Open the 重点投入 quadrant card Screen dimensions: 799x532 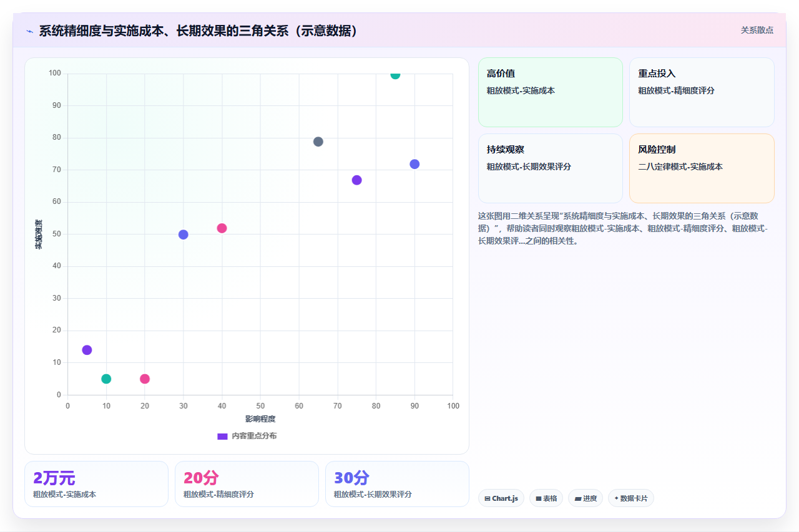(702, 92)
